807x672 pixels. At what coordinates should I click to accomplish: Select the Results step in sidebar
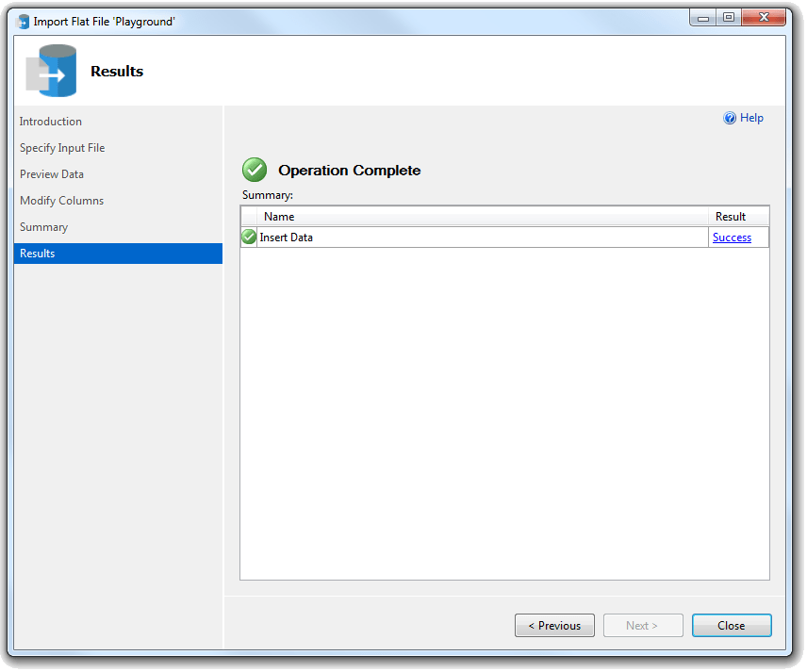point(119,254)
